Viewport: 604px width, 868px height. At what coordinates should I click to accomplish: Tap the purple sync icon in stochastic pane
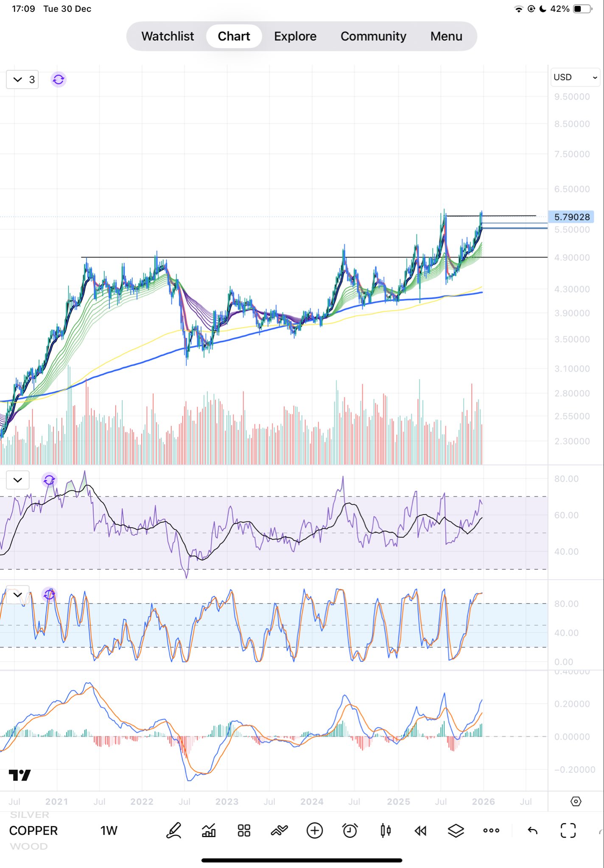(x=49, y=594)
